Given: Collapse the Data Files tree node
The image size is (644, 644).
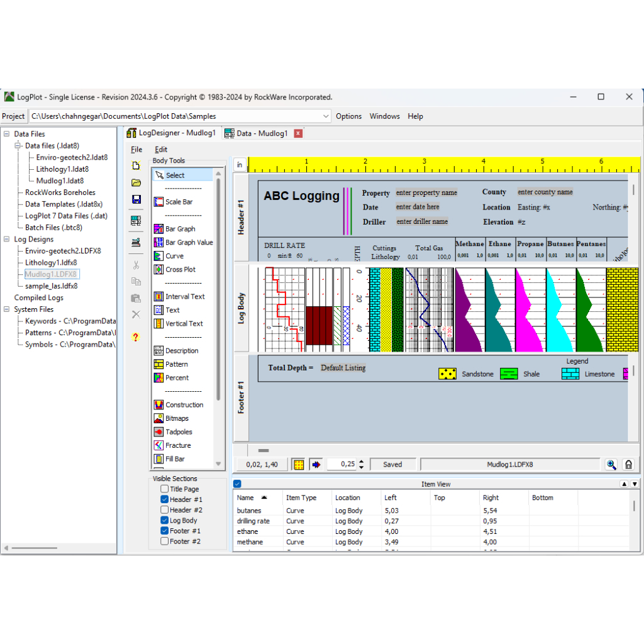Looking at the screenshot, I should [x=6, y=134].
